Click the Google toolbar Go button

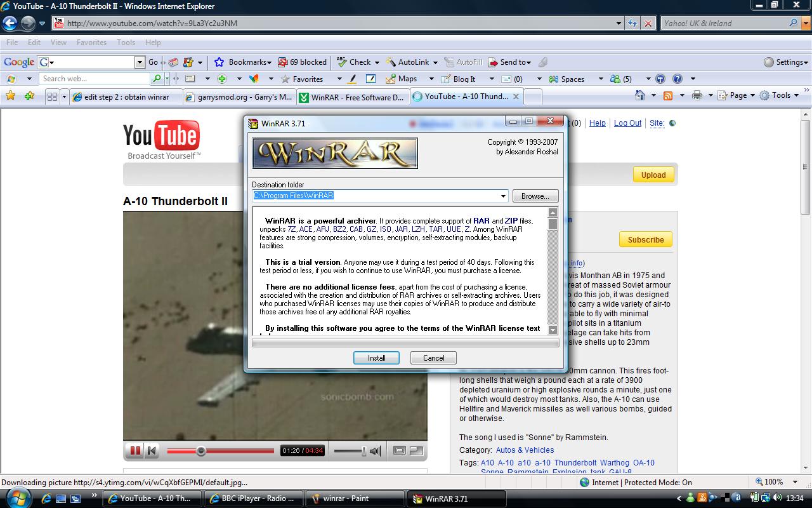click(x=153, y=62)
